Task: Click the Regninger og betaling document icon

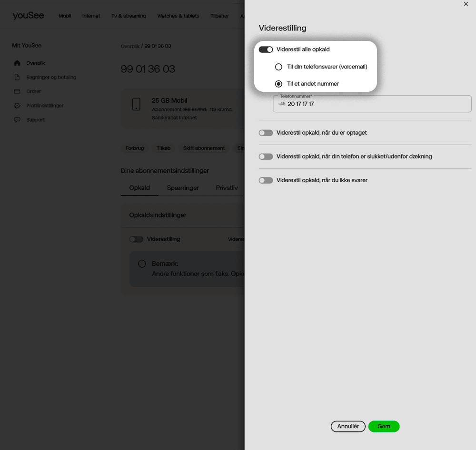Action: coord(17,77)
